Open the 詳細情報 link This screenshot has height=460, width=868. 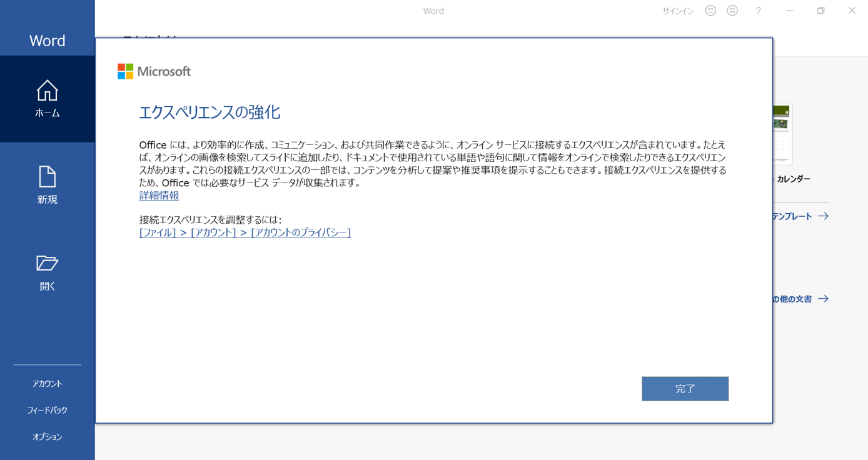tap(159, 196)
